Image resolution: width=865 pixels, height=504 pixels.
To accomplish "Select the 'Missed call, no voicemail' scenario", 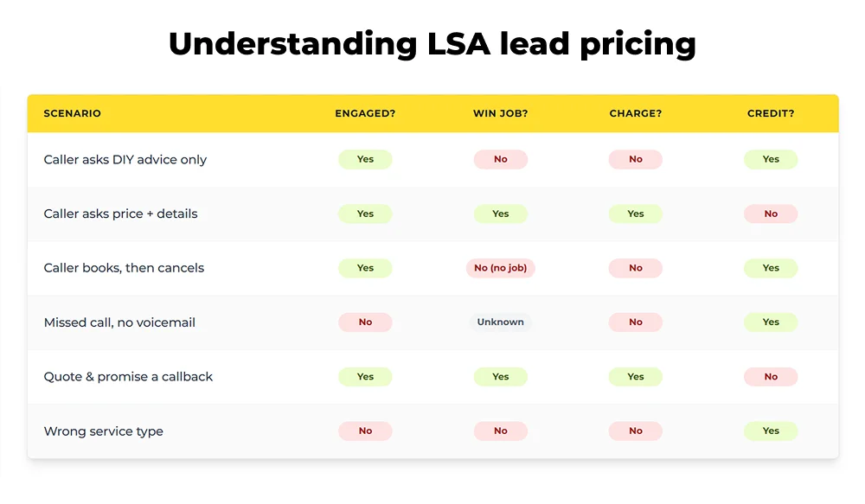I will [119, 322].
